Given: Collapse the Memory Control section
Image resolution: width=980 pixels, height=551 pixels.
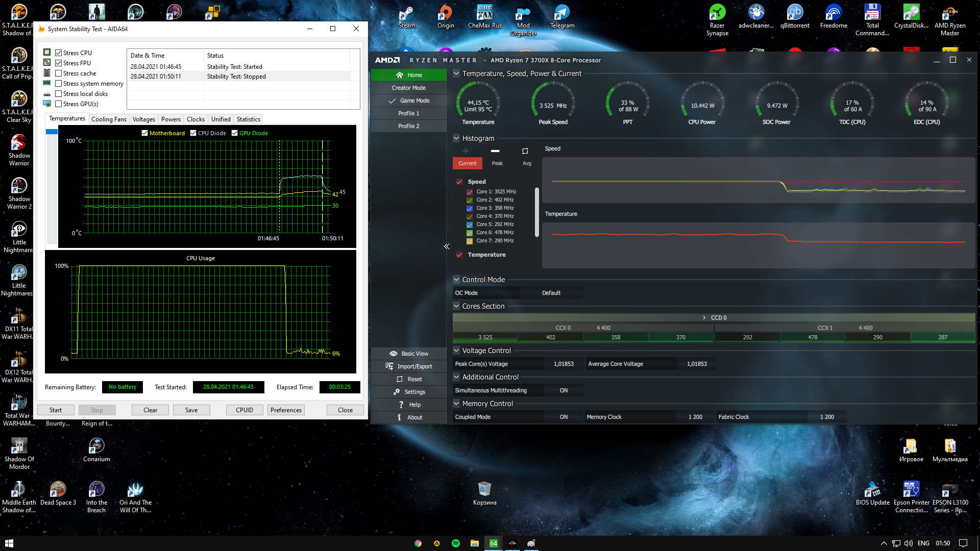Looking at the screenshot, I should pos(456,403).
